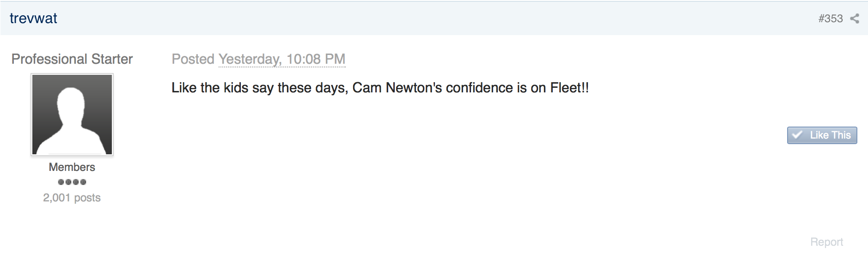Click the checkmark icon in Like This

797,135
